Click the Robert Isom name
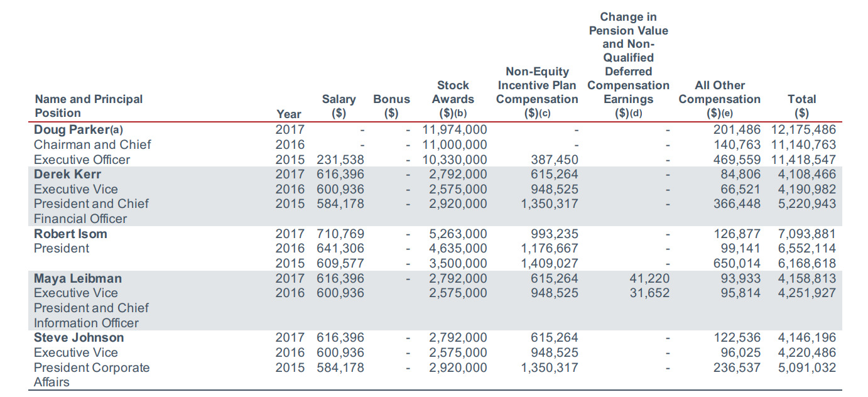This screenshot has height=397, width=868. point(70,234)
